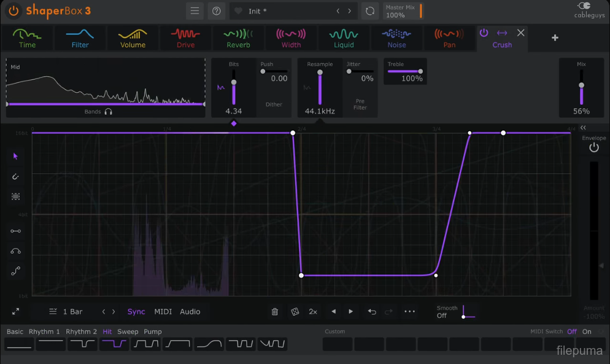This screenshot has width=610, height=364.
Task: Select the pointer arrow tool
Action: 15,157
